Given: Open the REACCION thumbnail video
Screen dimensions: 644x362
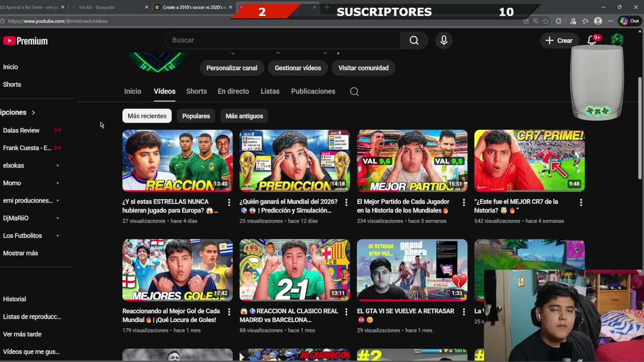Looking at the screenshot, I should click(178, 161).
